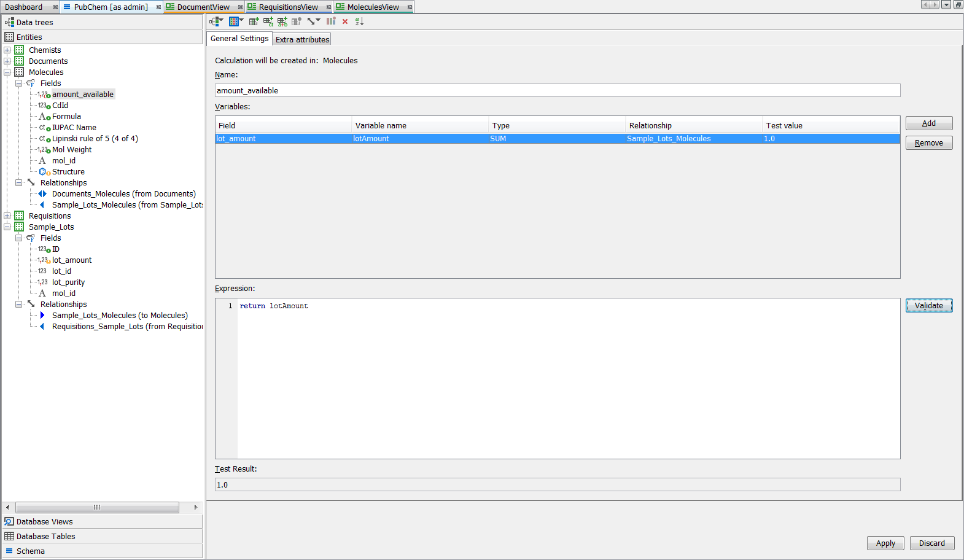964x560 pixels.
Task: Click the new calculated field (a+b) icon
Action: coord(282,21)
